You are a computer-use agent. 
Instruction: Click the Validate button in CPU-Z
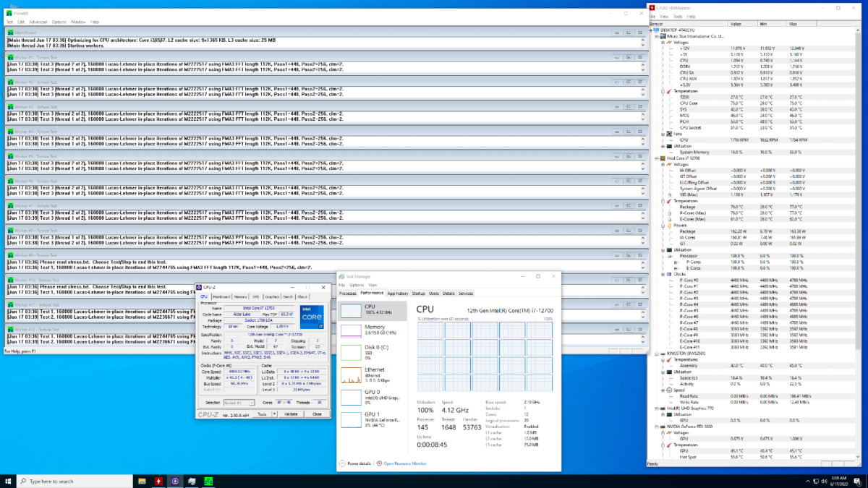pos(291,414)
